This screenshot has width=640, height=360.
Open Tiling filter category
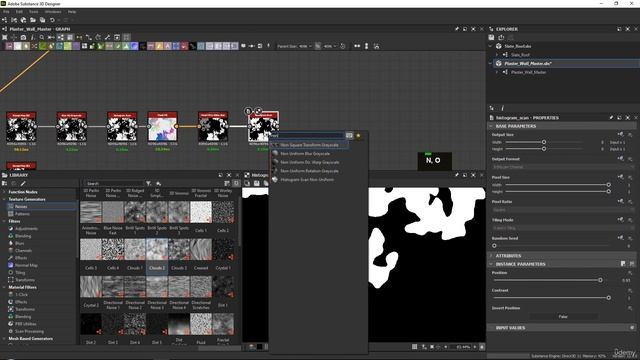pos(20,273)
